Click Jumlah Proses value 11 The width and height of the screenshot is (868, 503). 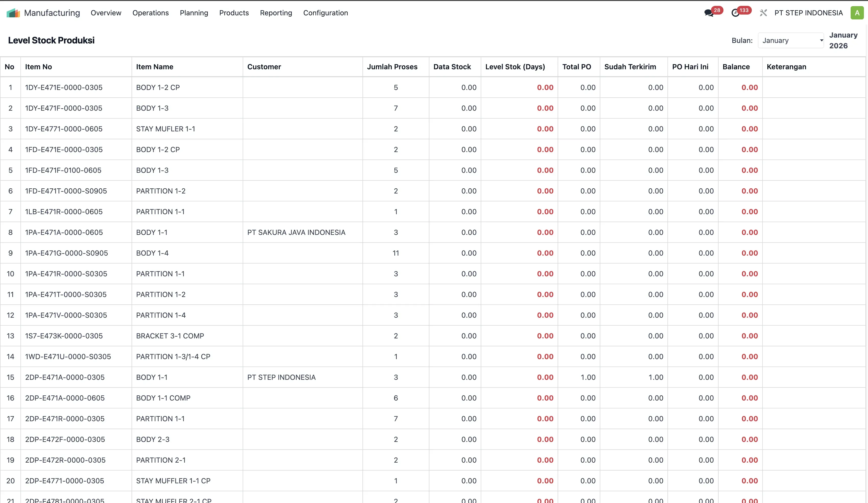click(x=396, y=253)
